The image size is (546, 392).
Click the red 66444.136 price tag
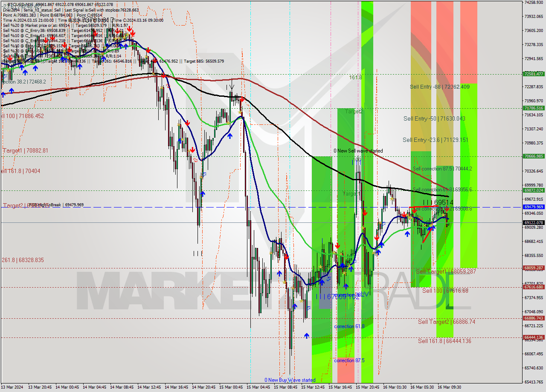click(x=534, y=337)
